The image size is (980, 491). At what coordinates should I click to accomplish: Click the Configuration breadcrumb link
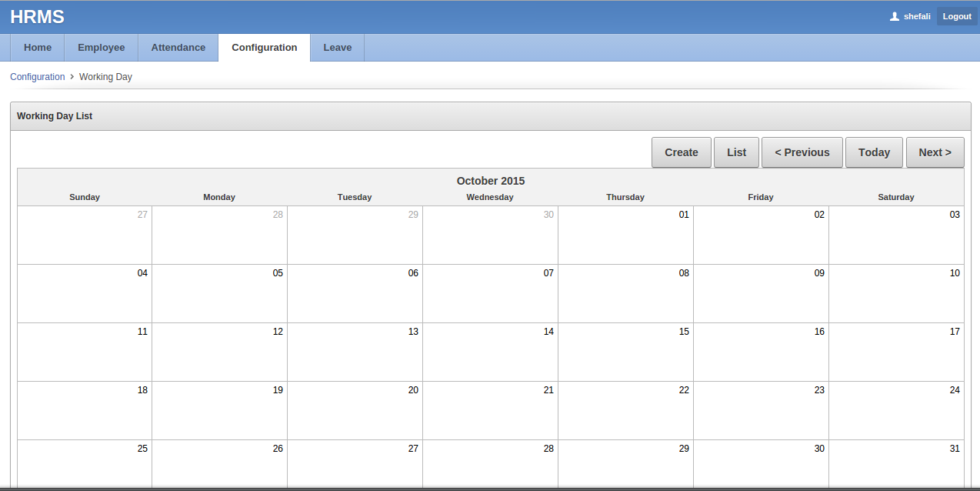[x=38, y=77]
